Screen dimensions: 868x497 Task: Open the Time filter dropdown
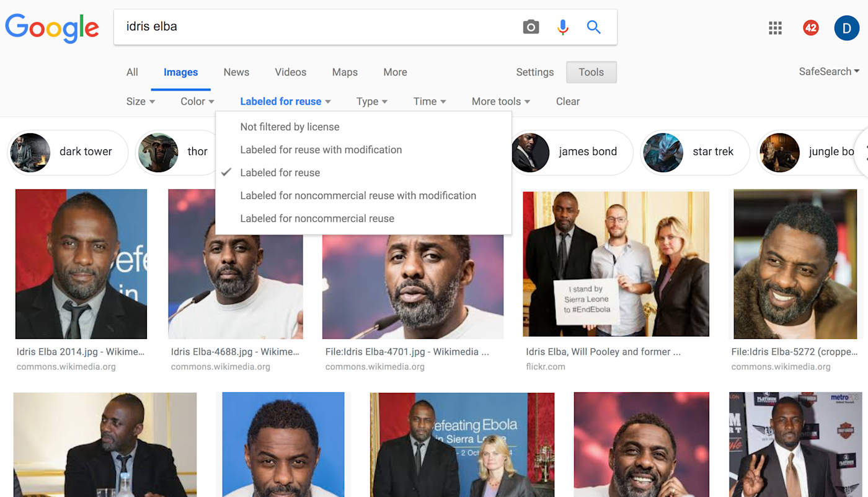point(430,102)
